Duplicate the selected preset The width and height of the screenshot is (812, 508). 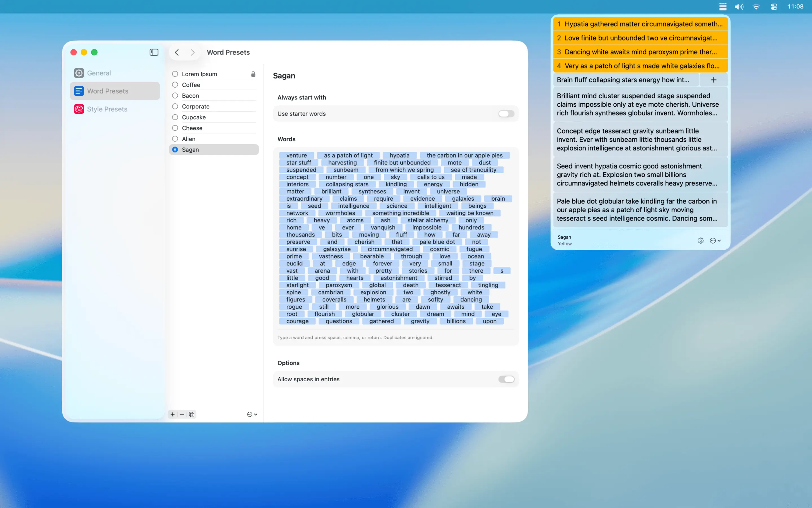tap(192, 414)
